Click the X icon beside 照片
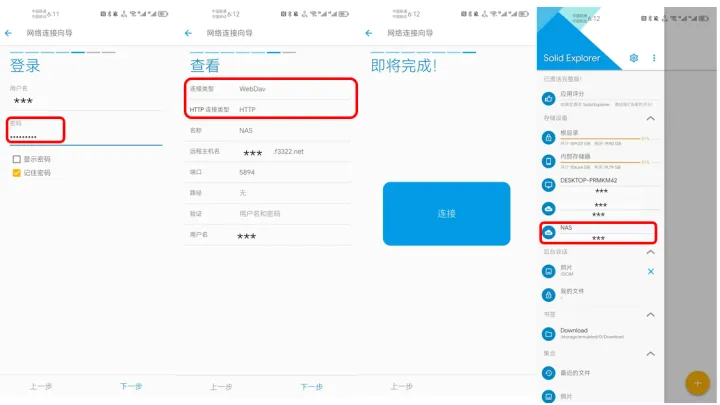The height and width of the screenshot is (405, 720). click(x=651, y=271)
